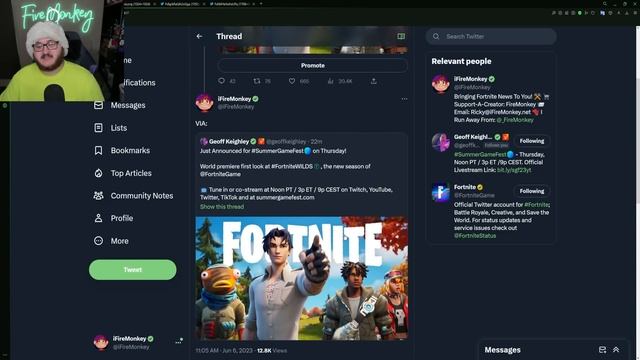This screenshot has width=640, height=360.
Task: Click Fortnite avatar in Relevant people
Action: pos(441,192)
